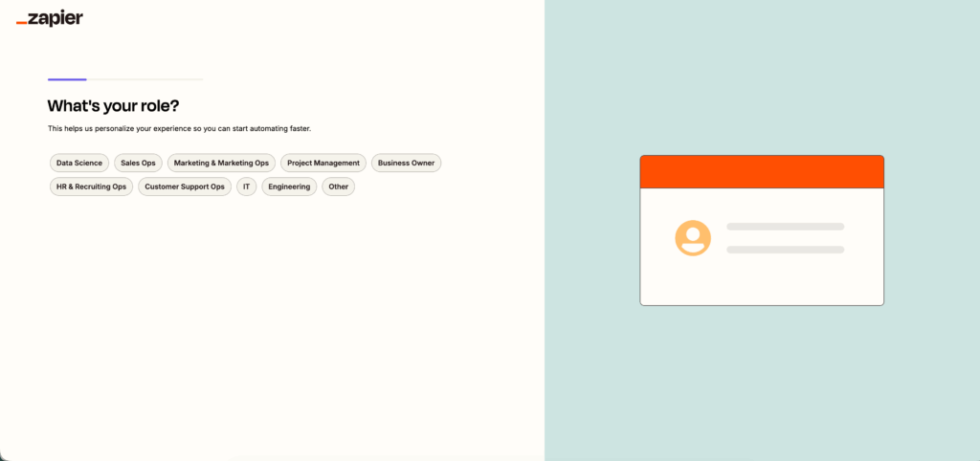
Task: Choose the Sales Ops role chip
Action: coord(138,163)
